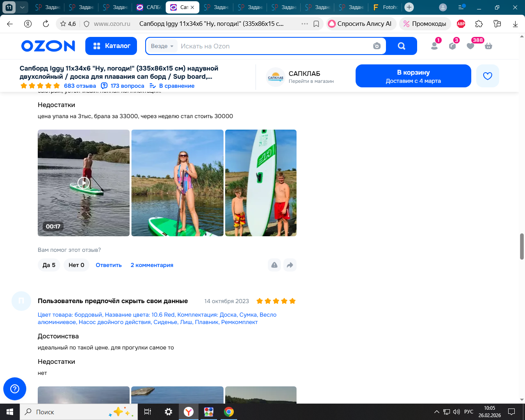Open the Yandex Browser main menu

point(461,7)
